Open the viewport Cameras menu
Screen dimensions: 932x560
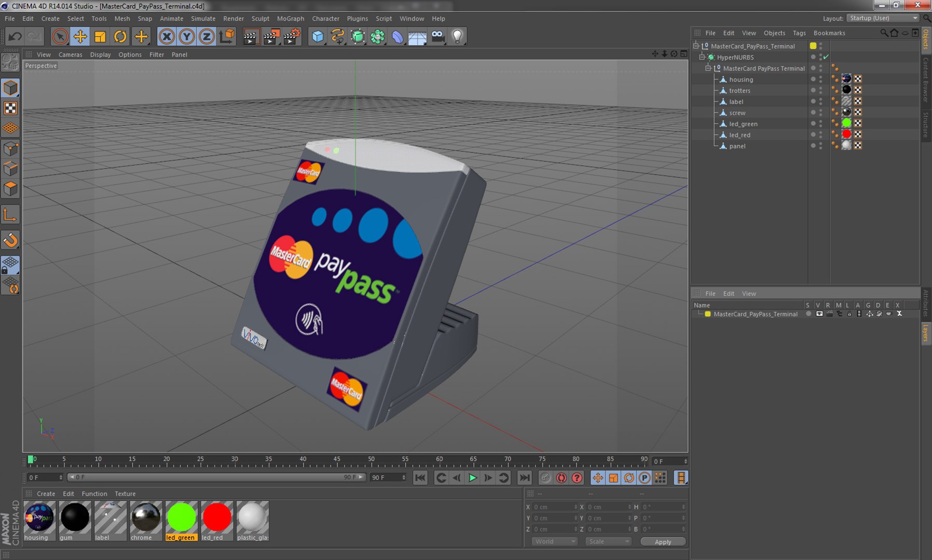coord(70,54)
